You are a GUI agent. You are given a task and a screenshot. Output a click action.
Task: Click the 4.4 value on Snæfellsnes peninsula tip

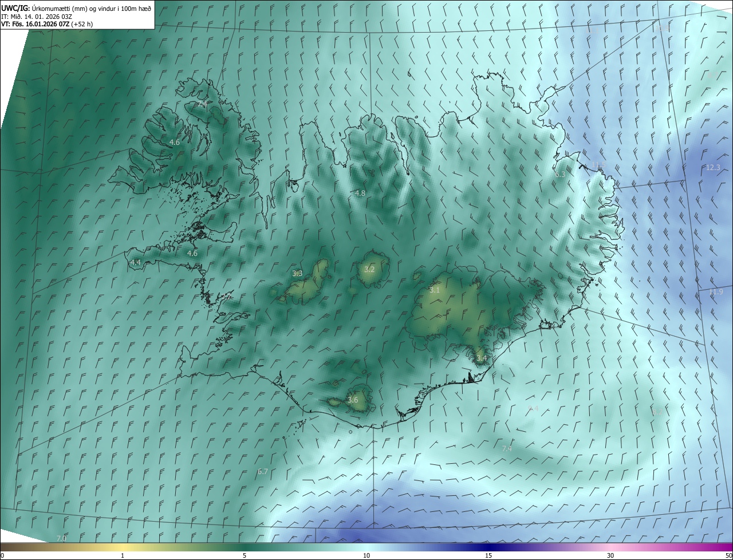pos(135,262)
